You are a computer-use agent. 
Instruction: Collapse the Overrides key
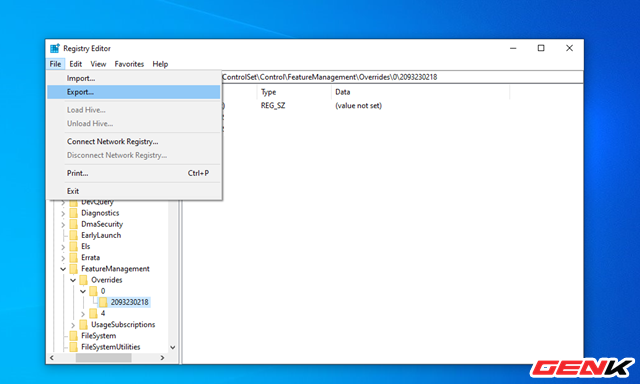click(73, 280)
